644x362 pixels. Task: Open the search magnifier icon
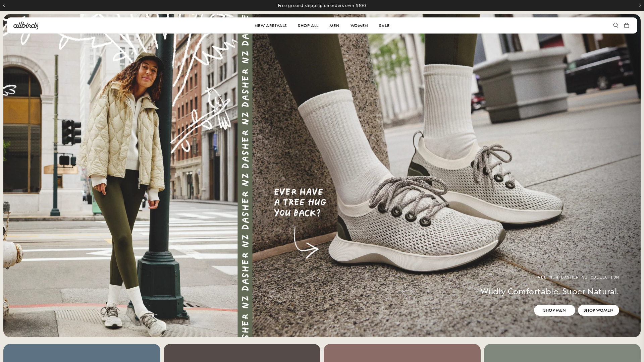point(615,25)
